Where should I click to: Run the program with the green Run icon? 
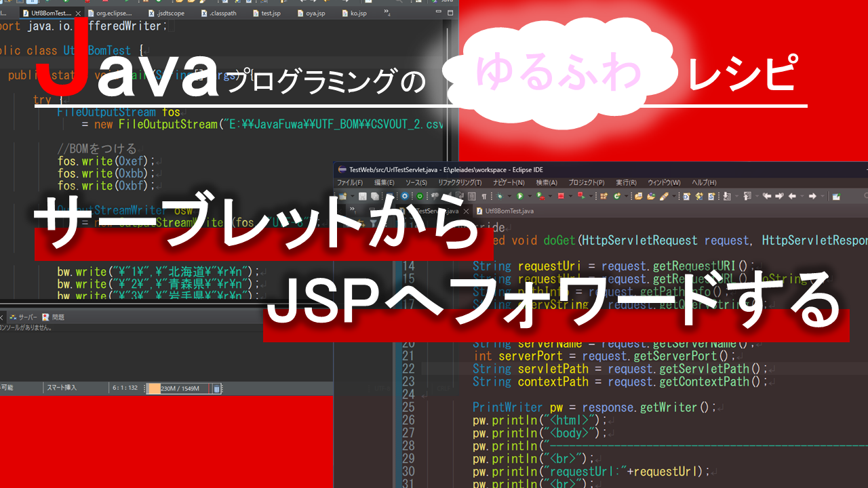click(x=519, y=195)
